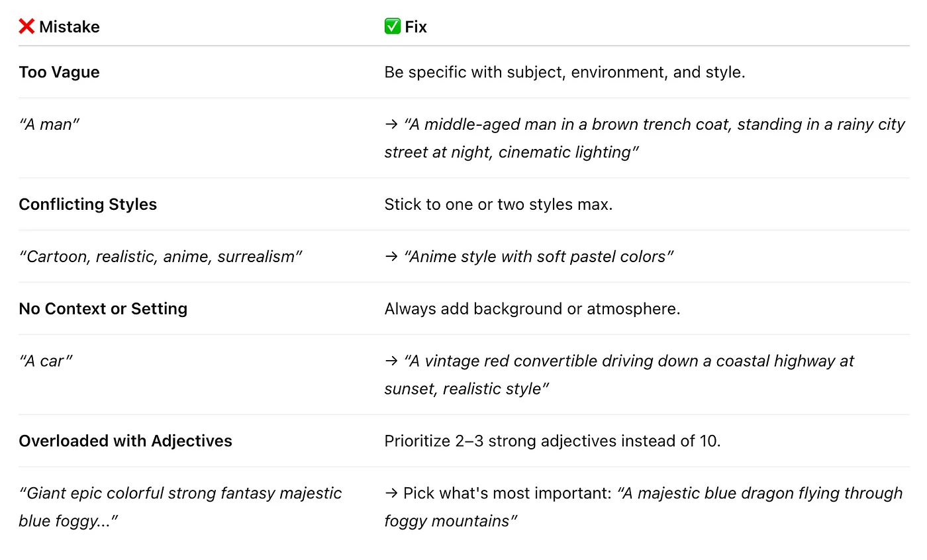The image size is (927, 560).
Task: Click the "A man" example text
Action: point(49,124)
